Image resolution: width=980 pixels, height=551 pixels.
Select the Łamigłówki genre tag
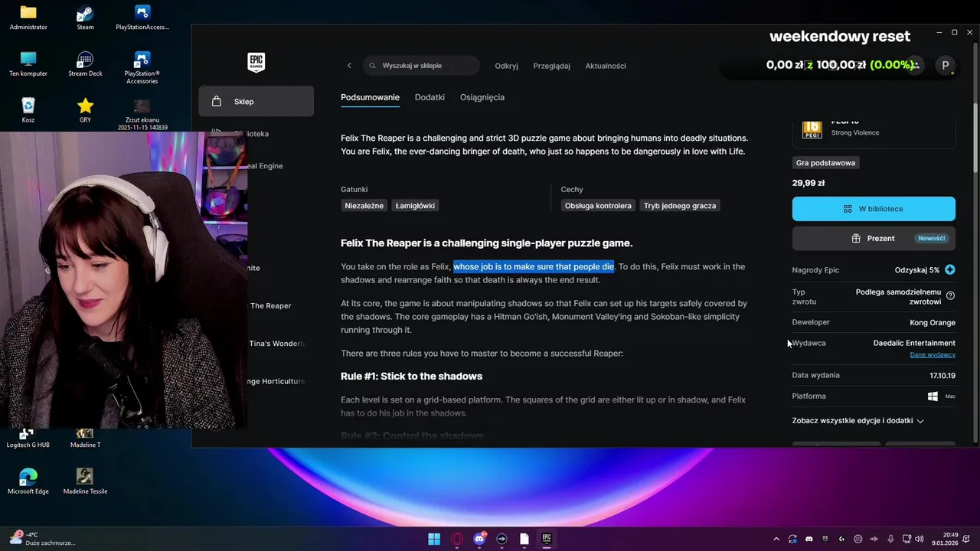point(415,206)
